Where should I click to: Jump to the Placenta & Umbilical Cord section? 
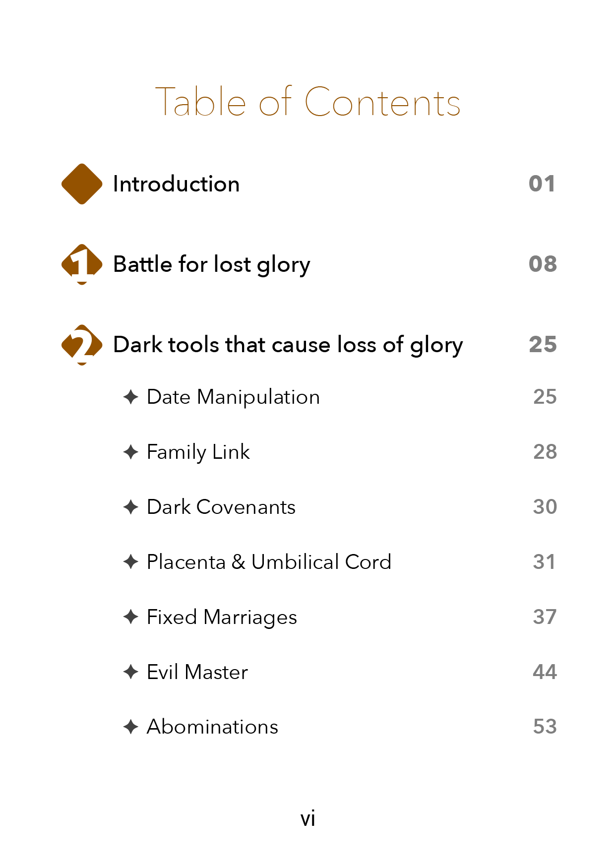(269, 562)
